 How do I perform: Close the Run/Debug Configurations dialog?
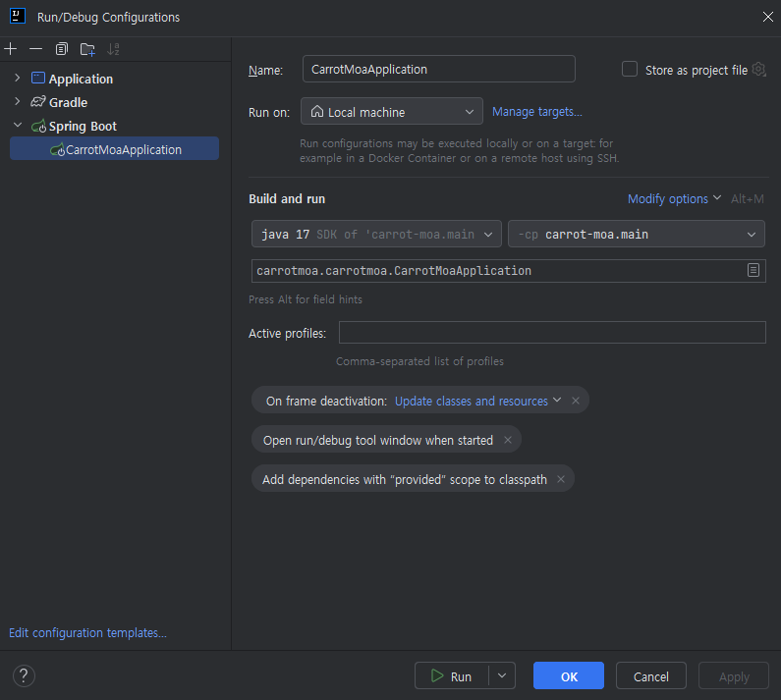coord(767,17)
